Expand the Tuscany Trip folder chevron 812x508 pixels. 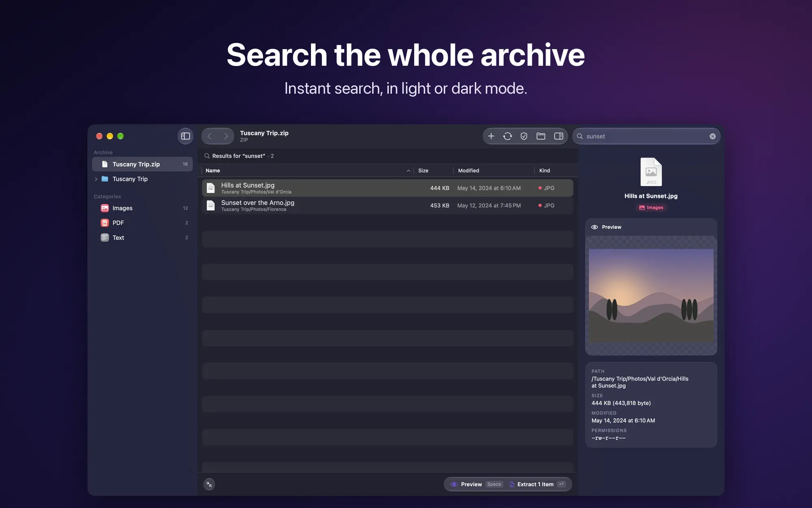click(96, 179)
